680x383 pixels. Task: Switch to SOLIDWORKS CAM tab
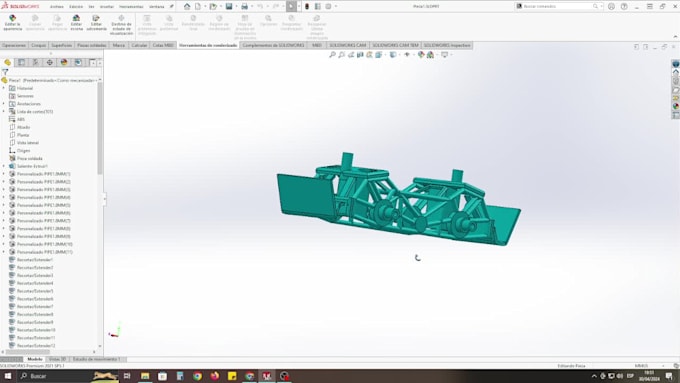[348, 45]
